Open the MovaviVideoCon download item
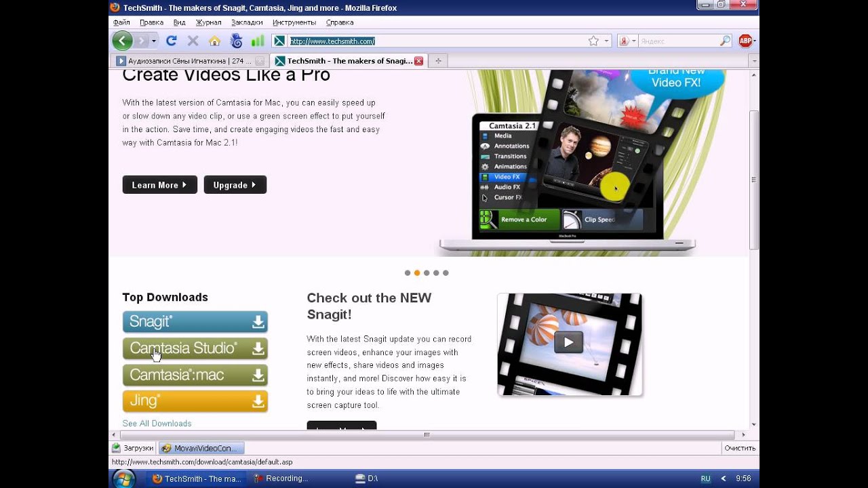Image resolution: width=868 pixels, height=488 pixels. click(201, 448)
